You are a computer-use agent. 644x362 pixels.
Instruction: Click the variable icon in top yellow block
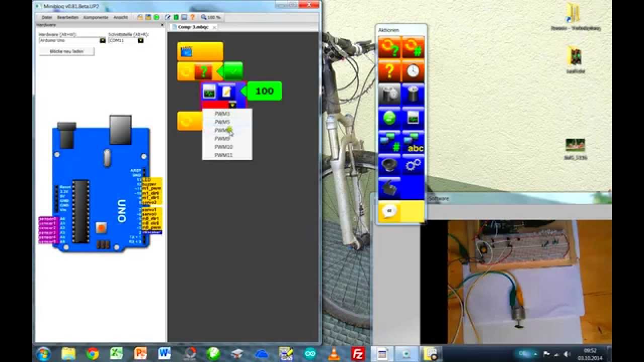pos(186,51)
